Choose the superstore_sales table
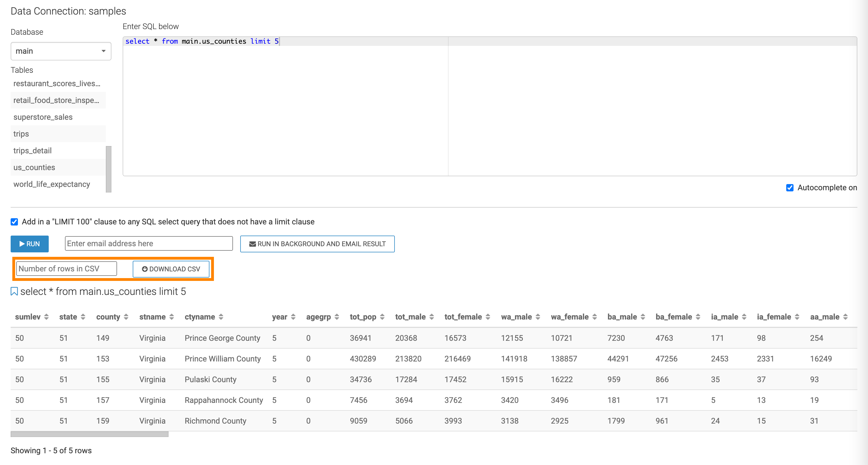The width and height of the screenshot is (868, 465). pyautogui.click(x=43, y=117)
